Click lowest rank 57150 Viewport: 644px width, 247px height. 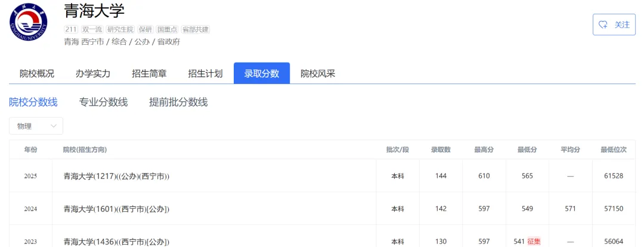(614, 209)
